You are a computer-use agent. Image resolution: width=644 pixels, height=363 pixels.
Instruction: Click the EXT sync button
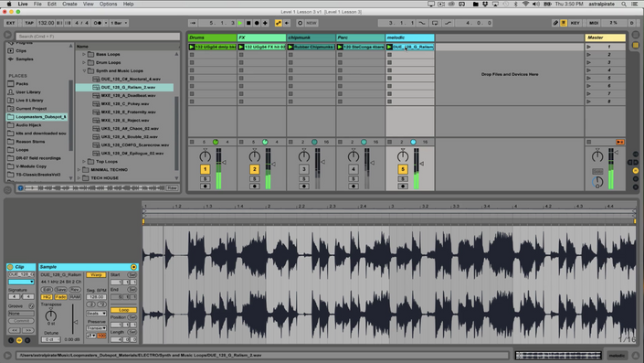click(x=10, y=23)
